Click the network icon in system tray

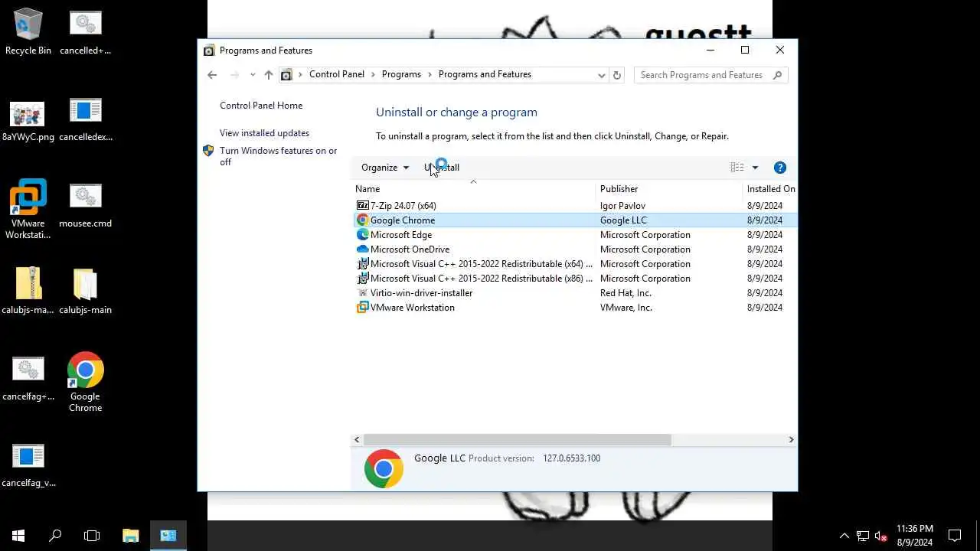tap(863, 536)
